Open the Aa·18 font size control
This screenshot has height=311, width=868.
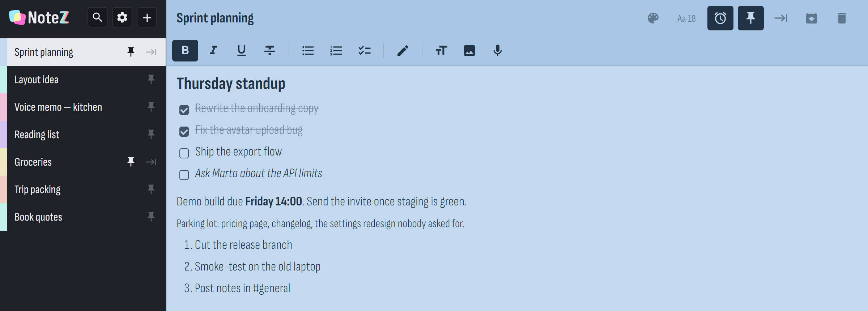(x=686, y=18)
